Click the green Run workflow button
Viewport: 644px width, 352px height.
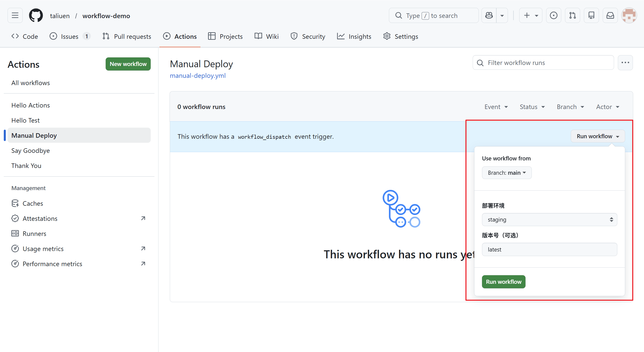tap(504, 282)
